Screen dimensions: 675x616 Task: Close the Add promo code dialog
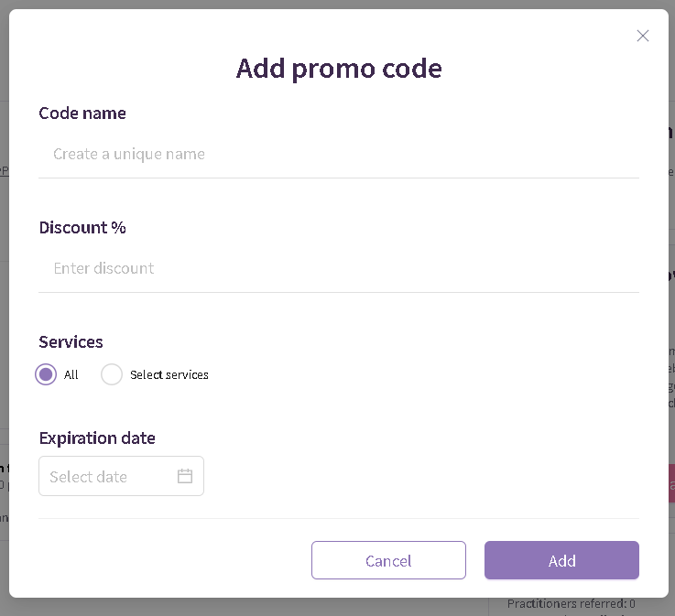coord(643,36)
